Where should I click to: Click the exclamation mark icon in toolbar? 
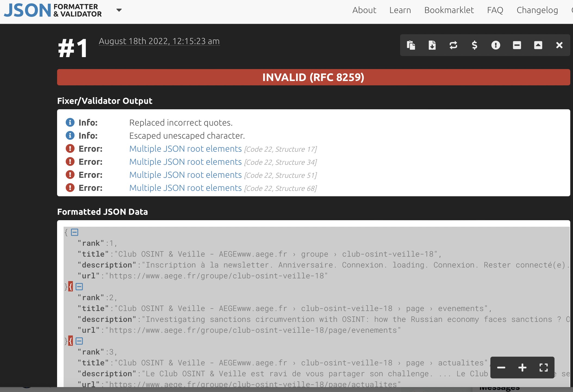click(496, 45)
